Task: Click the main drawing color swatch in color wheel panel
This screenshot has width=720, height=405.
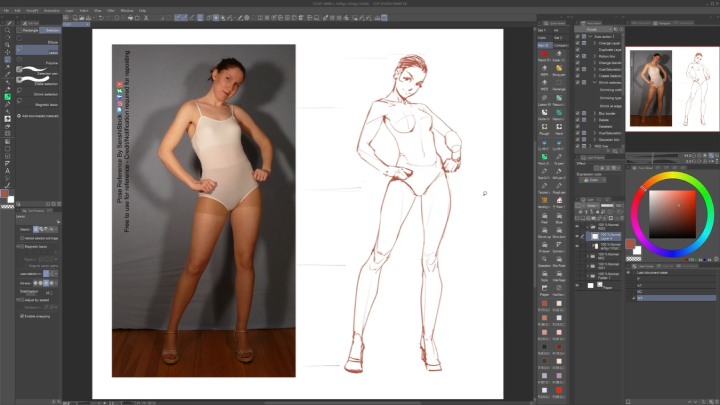Action: click(x=630, y=243)
